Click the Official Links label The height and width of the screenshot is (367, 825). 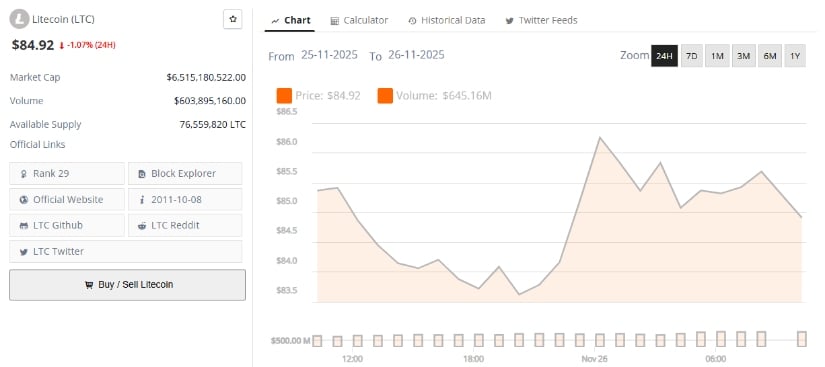37,145
